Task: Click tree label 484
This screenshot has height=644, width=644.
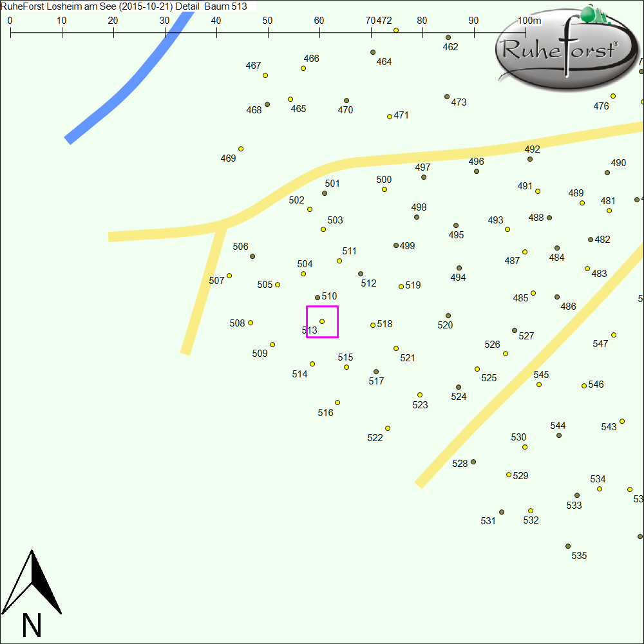Action: point(556,258)
